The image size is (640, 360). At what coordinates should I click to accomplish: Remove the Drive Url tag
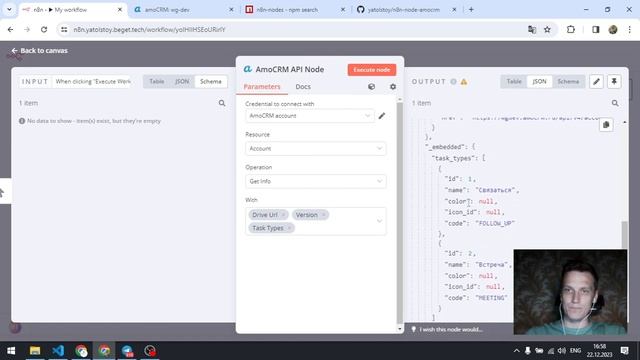pos(283,215)
